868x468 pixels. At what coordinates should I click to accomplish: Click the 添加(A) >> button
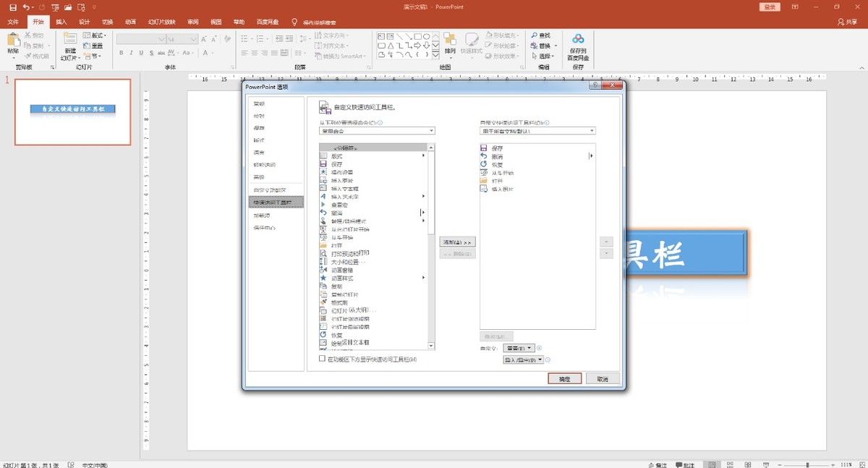tap(457, 242)
